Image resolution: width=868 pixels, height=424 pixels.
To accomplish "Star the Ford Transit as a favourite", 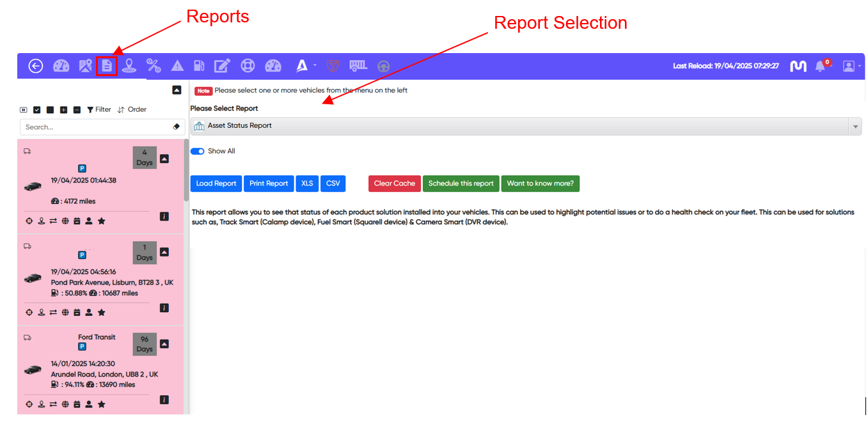I will pyautogui.click(x=101, y=404).
